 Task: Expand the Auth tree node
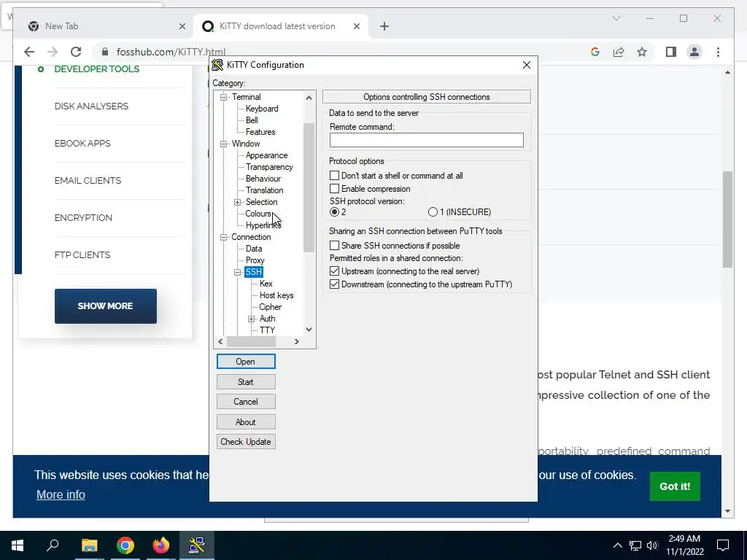coord(251,319)
